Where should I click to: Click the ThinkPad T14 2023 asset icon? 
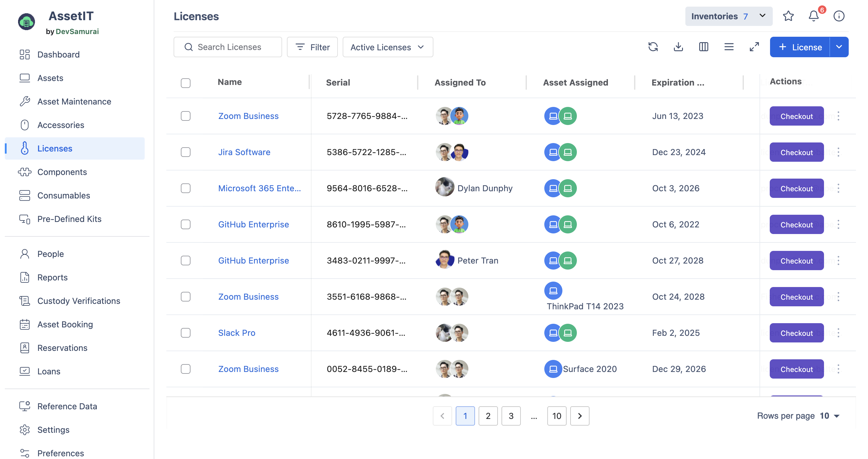pyautogui.click(x=553, y=290)
